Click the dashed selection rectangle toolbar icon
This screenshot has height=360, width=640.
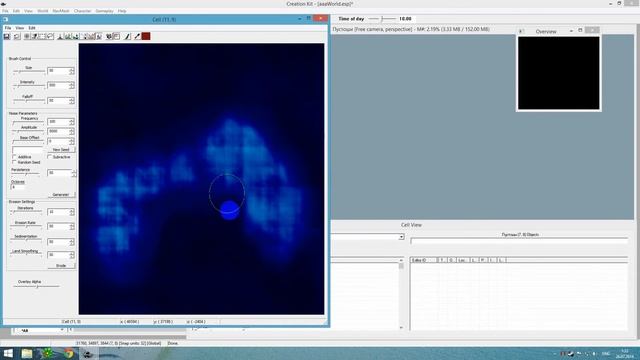click(42, 36)
